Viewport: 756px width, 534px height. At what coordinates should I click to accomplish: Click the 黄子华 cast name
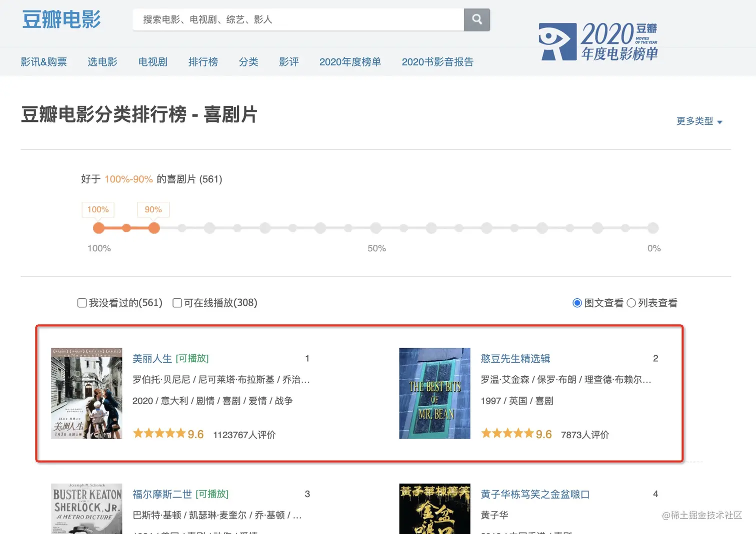[x=494, y=515]
